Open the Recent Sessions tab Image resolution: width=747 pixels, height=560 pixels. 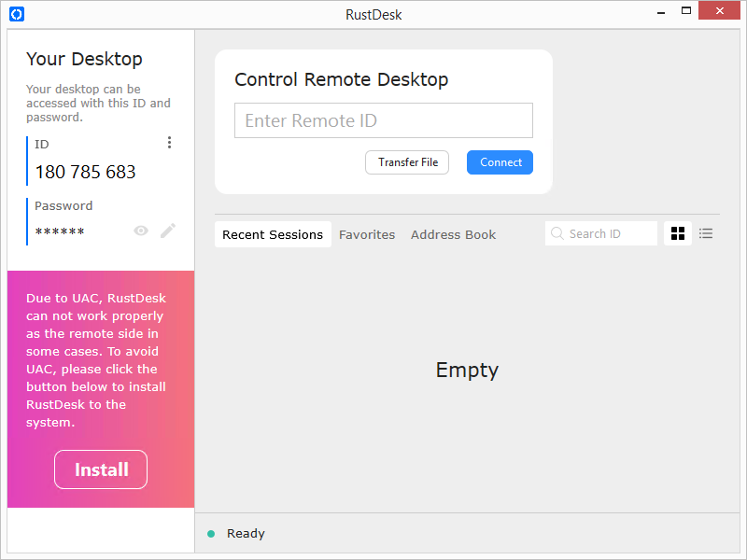pyautogui.click(x=273, y=234)
